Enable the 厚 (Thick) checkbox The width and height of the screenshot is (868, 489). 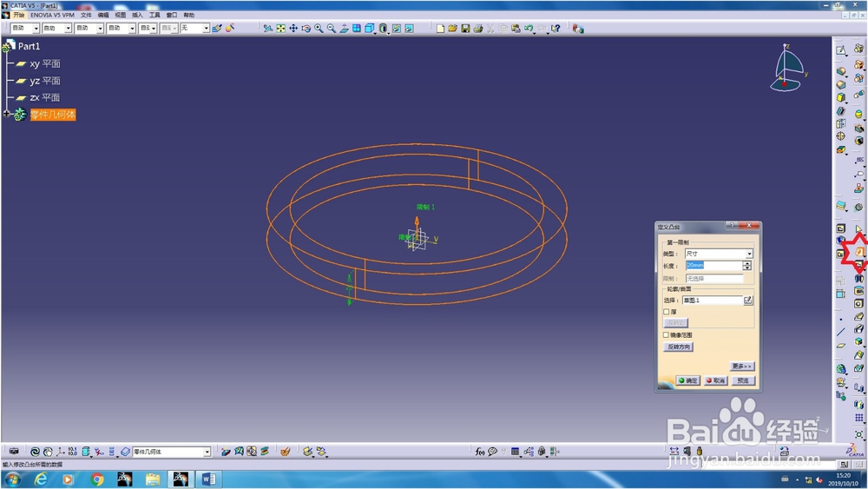click(x=667, y=312)
